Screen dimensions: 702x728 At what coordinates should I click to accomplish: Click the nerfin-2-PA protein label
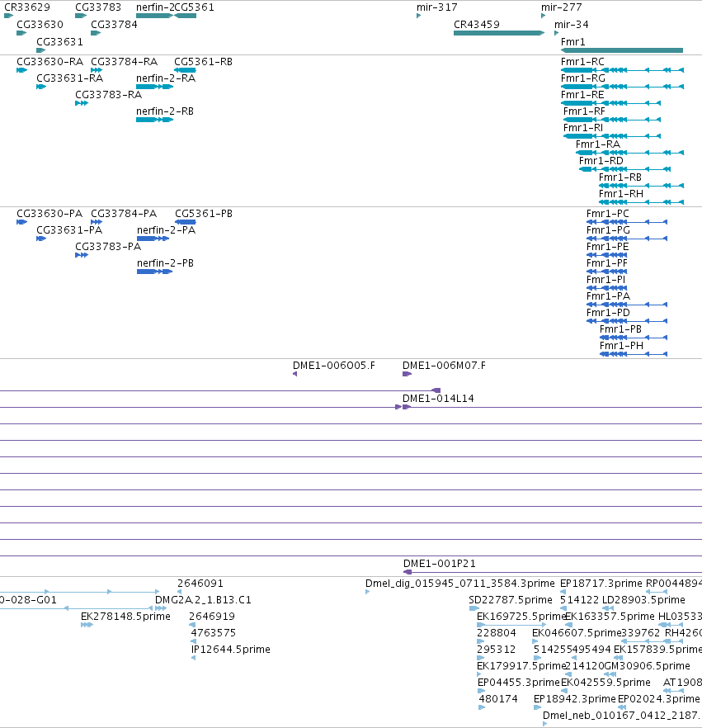pyautogui.click(x=166, y=230)
